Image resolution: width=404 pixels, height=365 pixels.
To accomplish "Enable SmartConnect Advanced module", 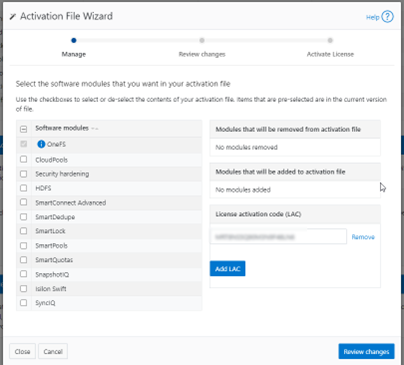I will pyautogui.click(x=24, y=202).
